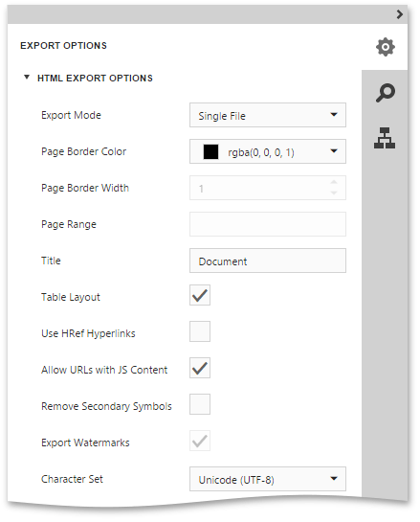Uncheck the Table Layout checkbox

pos(200,295)
